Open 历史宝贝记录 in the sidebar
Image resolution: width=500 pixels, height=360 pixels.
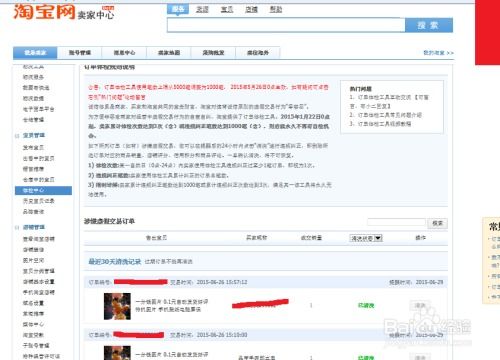click(39, 201)
